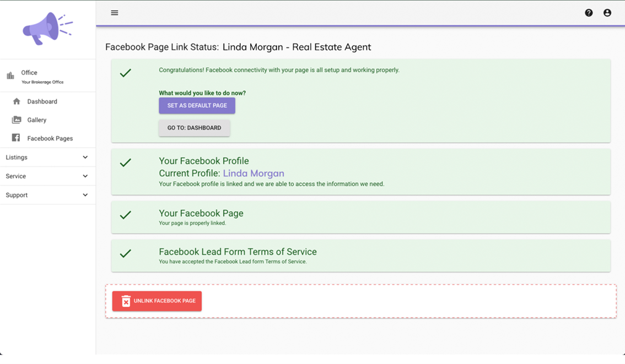Open the hamburger menu icon
Image resolution: width=625 pixels, height=364 pixels.
coord(115,13)
